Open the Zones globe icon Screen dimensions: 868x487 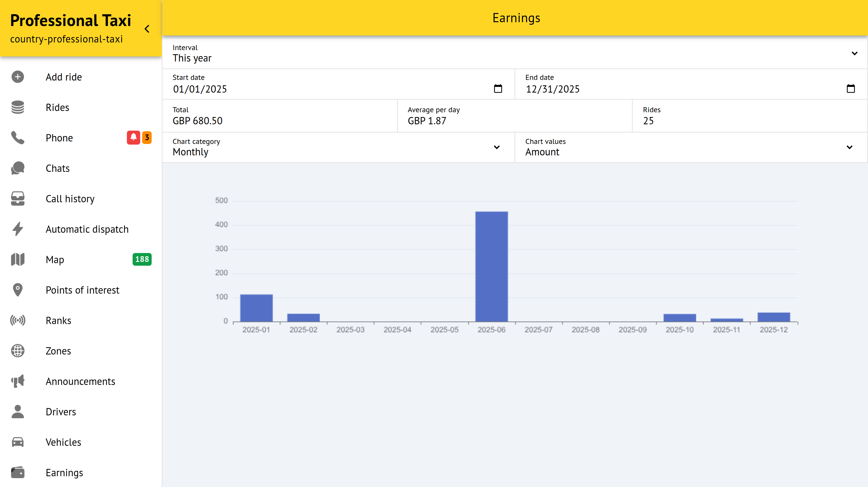coord(17,351)
